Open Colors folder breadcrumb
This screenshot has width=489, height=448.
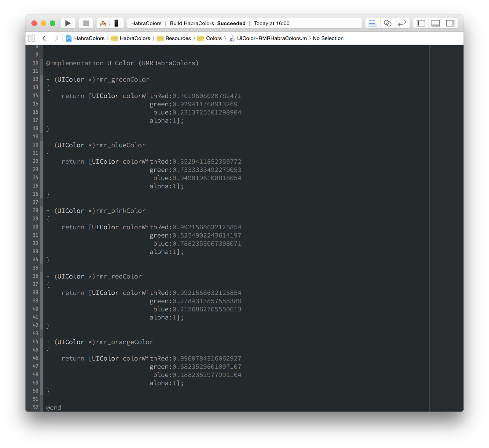[210, 38]
